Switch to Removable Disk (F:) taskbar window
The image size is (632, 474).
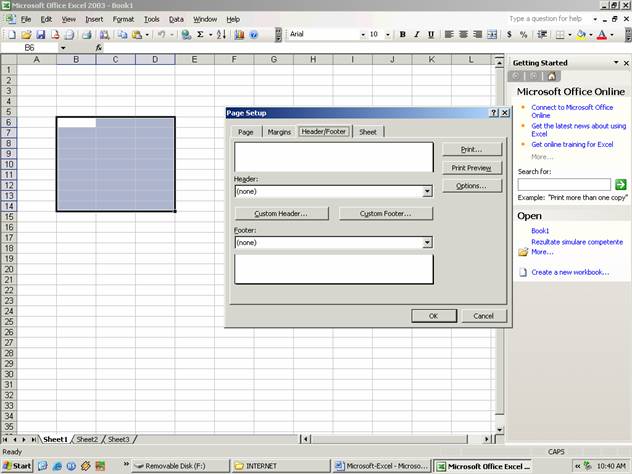coord(181,466)
